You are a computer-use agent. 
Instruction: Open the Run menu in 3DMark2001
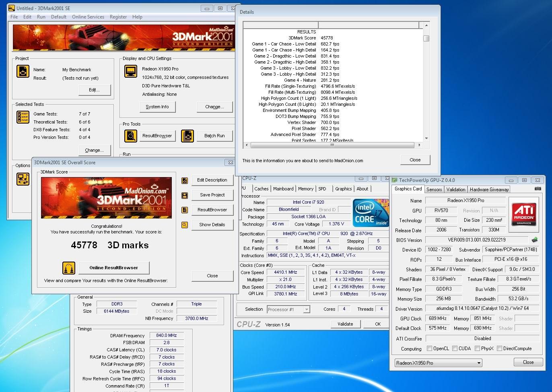pos(41,17)
